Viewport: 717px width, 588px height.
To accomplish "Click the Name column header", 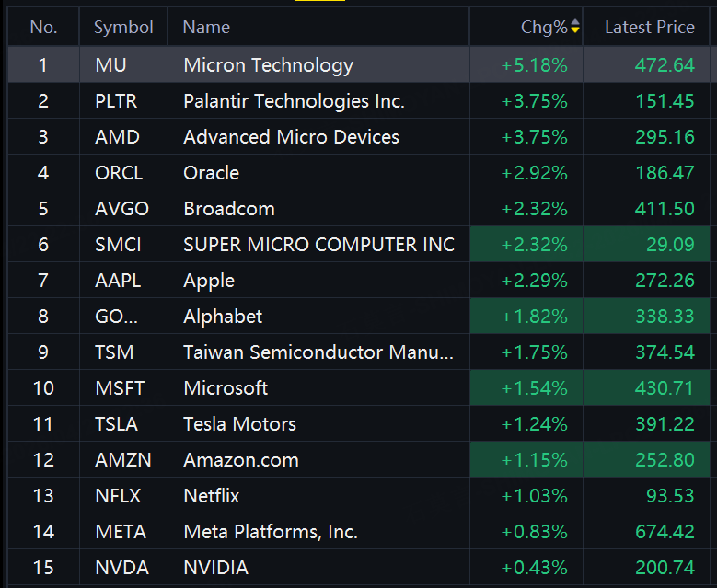I will (x=206, y=28).
